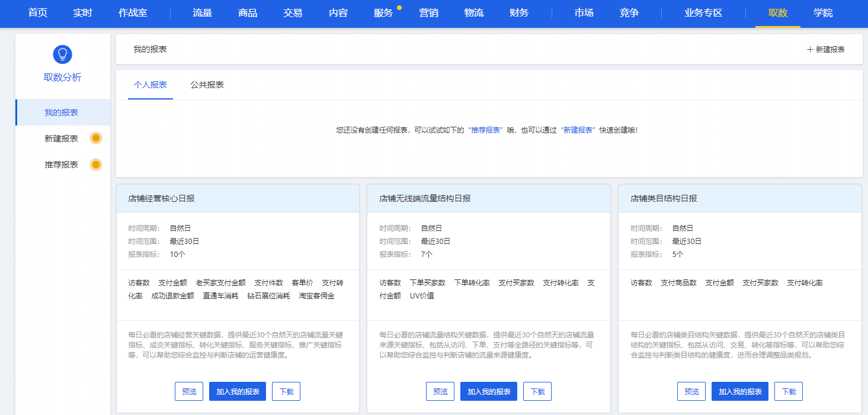Click the orange dot beside 推荐报表 in sidebar
Screen dimensions: 868x415
pyautogui.click(x=95, y=165)
